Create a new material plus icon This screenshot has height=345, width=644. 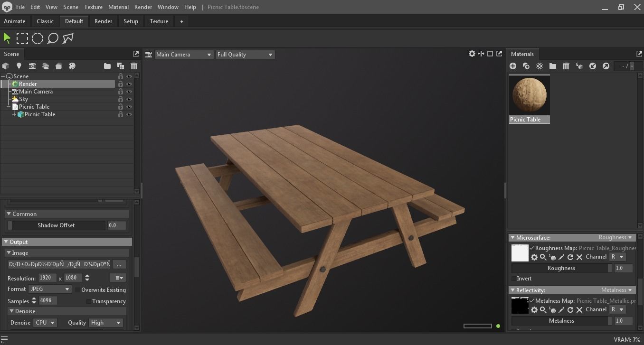pyautogui.click(x=513, y=66)
